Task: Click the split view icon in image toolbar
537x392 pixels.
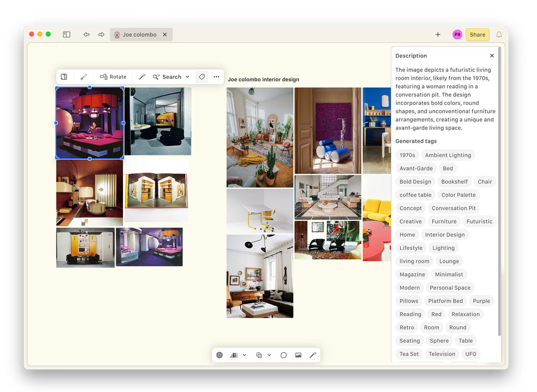Action: 64,77
